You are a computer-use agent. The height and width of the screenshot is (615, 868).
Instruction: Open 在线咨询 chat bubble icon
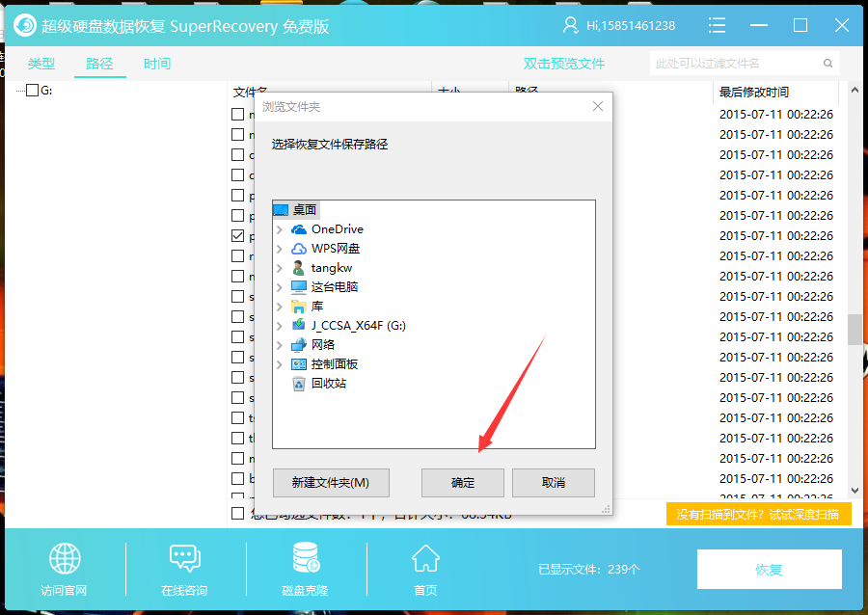click(185, 558)
